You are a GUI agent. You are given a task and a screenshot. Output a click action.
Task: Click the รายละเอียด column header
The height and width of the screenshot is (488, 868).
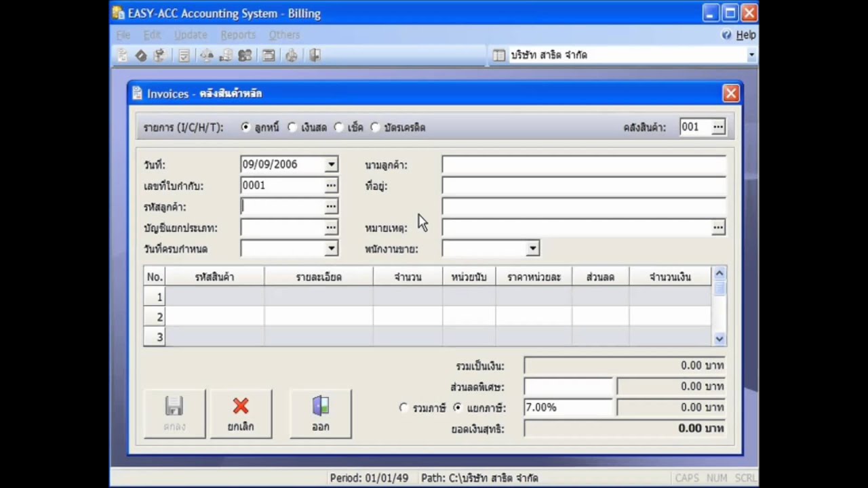[x=319, y=277]
